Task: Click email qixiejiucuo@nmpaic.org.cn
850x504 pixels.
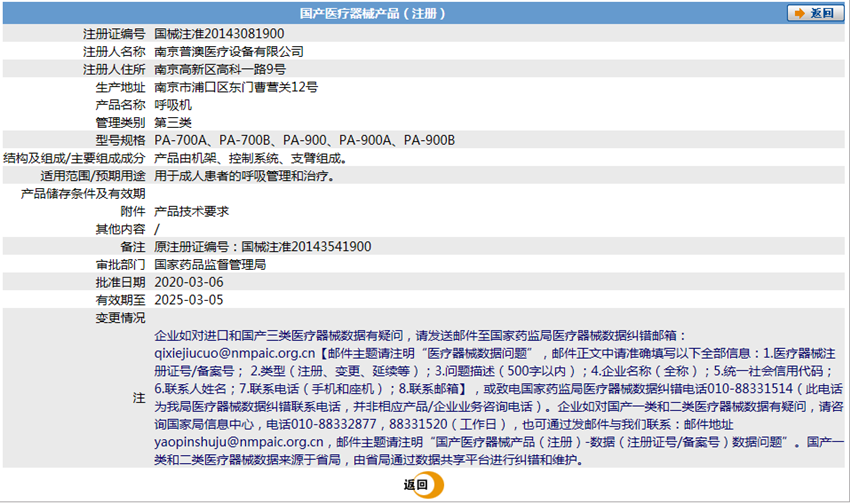Action: (234, 353)
